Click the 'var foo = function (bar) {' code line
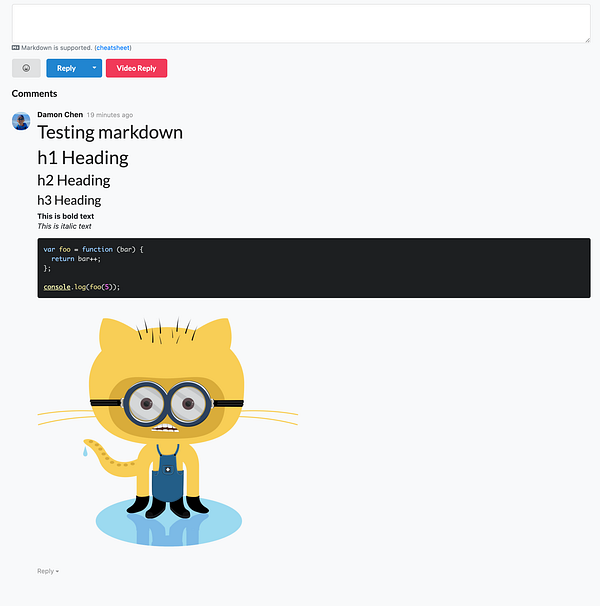This screenshot has width=600, height=606. (93, 249)
